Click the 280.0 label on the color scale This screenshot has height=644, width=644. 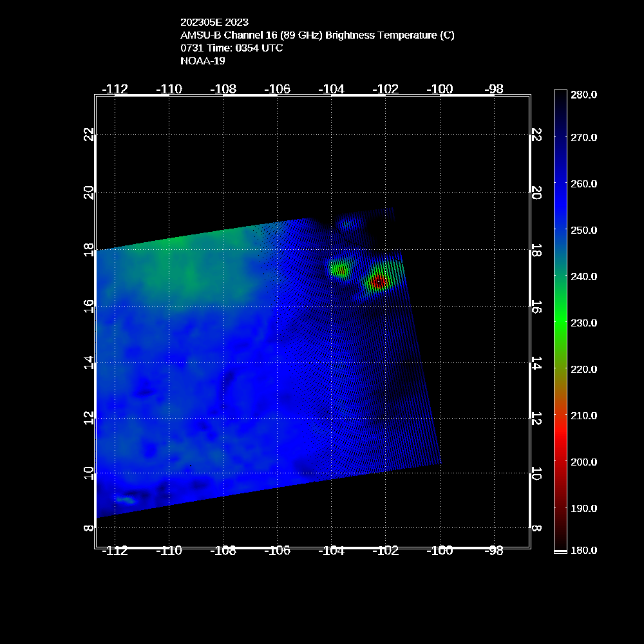click(584, 95)
